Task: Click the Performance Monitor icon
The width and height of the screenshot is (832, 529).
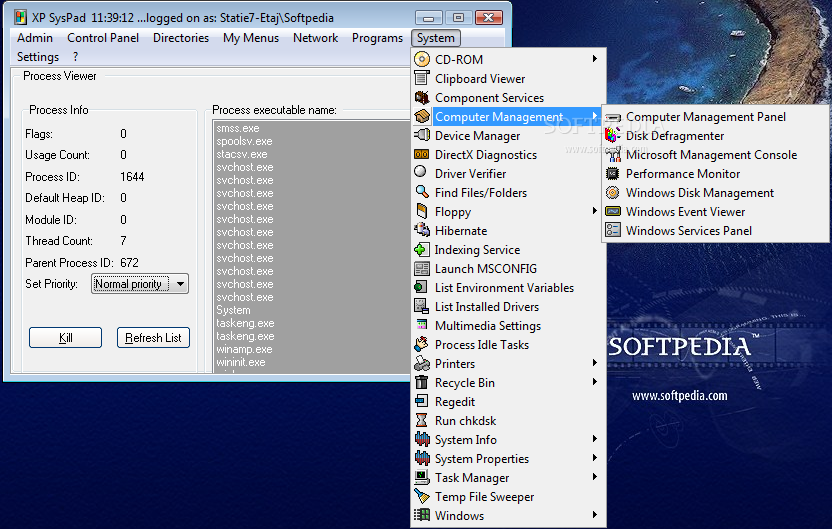Action: pyautogui.click(x=613, y=174)
